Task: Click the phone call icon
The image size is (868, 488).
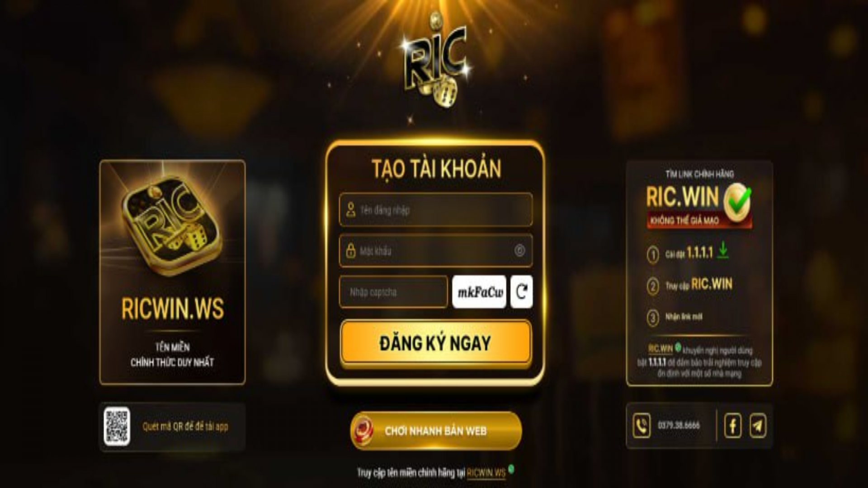Action: click(642, 426)
